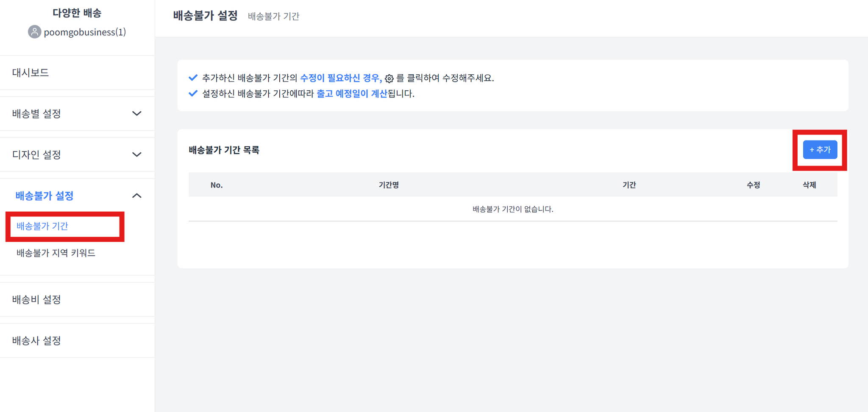Select the 배송불가 설정 menu heading
The height and width of the screenshot is (412, 868).
(x=45, y=196)
